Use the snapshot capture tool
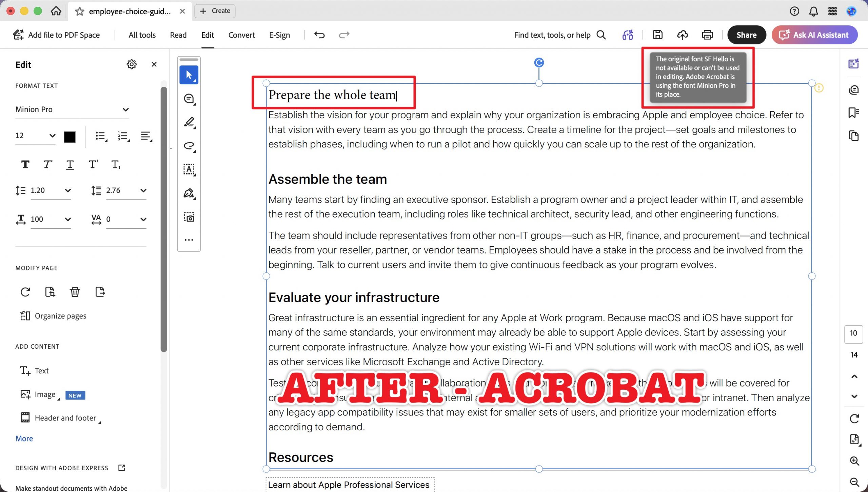 point(189,217)
